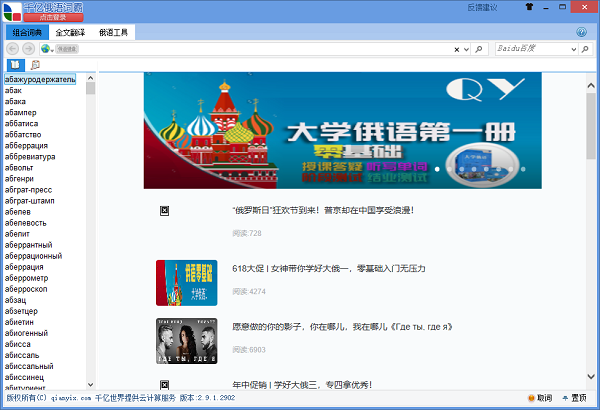The width and height of the screenshot is (600, 410).
Task: Click the forward navigation arrow
Action: point(29,49)
